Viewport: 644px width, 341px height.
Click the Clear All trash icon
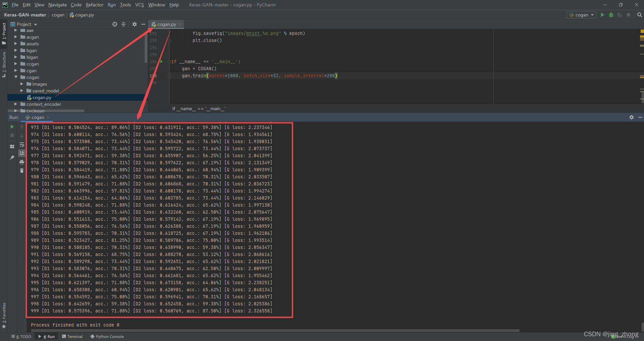click(x=22, y=171)
